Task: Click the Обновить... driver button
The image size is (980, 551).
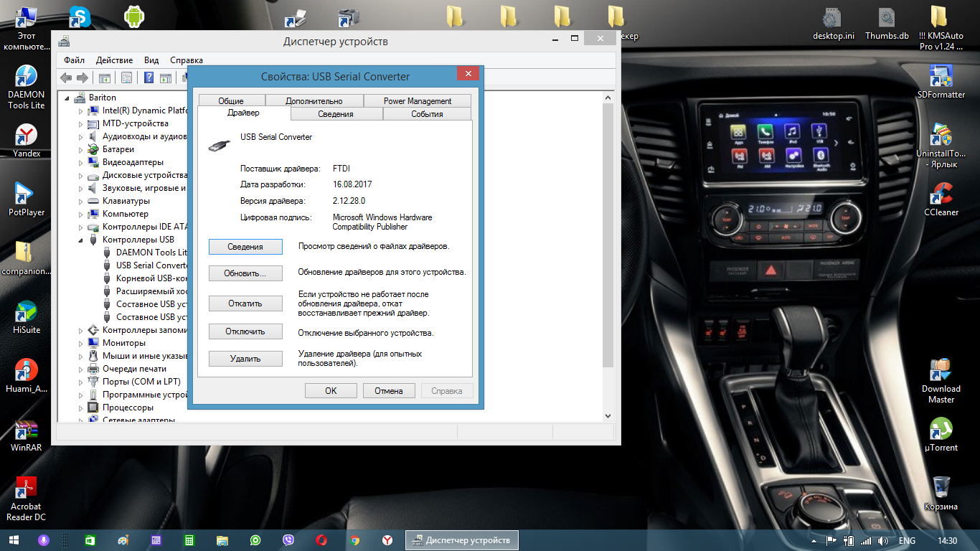Action: click(245, 273)
